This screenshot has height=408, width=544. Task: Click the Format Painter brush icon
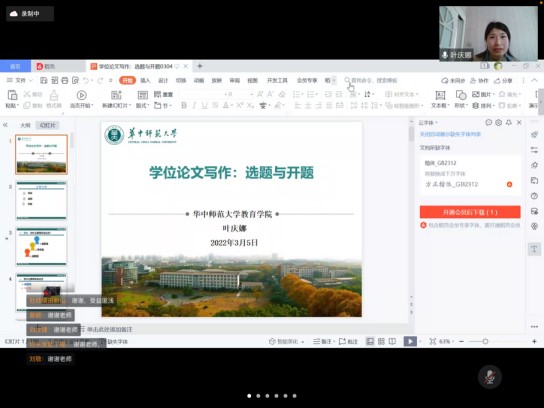point(54,95)
